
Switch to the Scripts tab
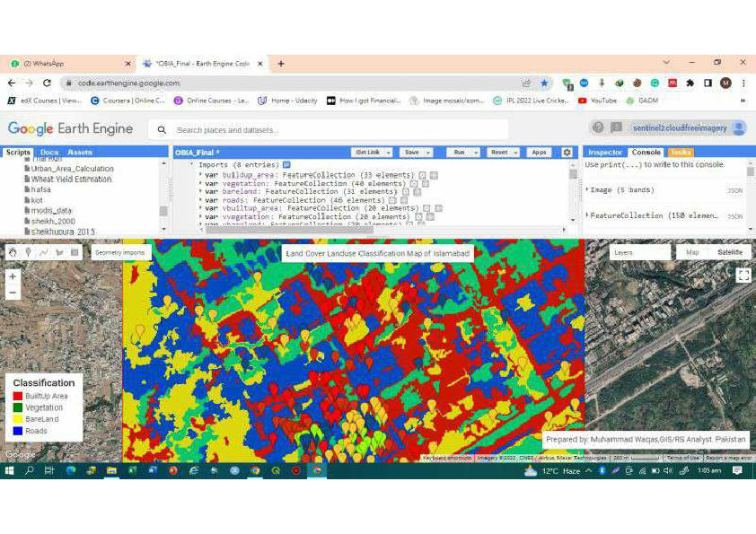click(x=18, y=153)
